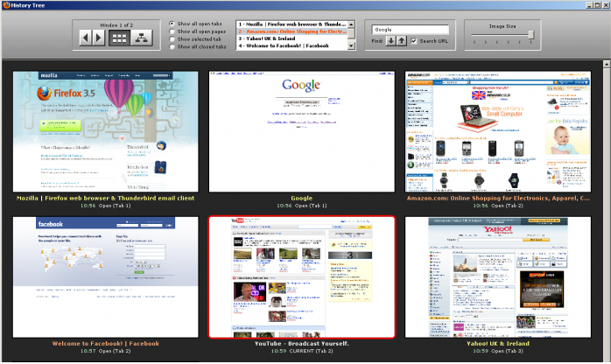611x364 pixels.
Task: Maximize the History Tree window
Action: 597,5
